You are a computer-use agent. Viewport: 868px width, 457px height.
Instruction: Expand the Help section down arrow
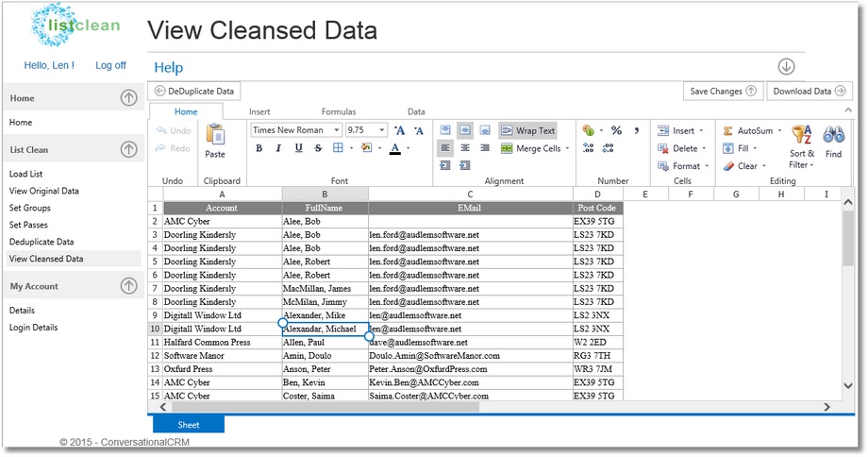pyautogui.click(x=786, y=66)
